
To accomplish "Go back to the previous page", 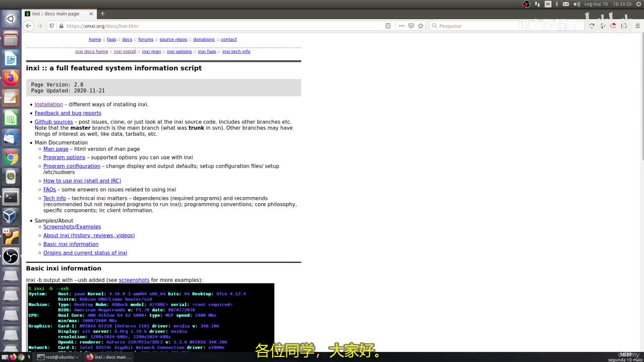I will [29, 26].
